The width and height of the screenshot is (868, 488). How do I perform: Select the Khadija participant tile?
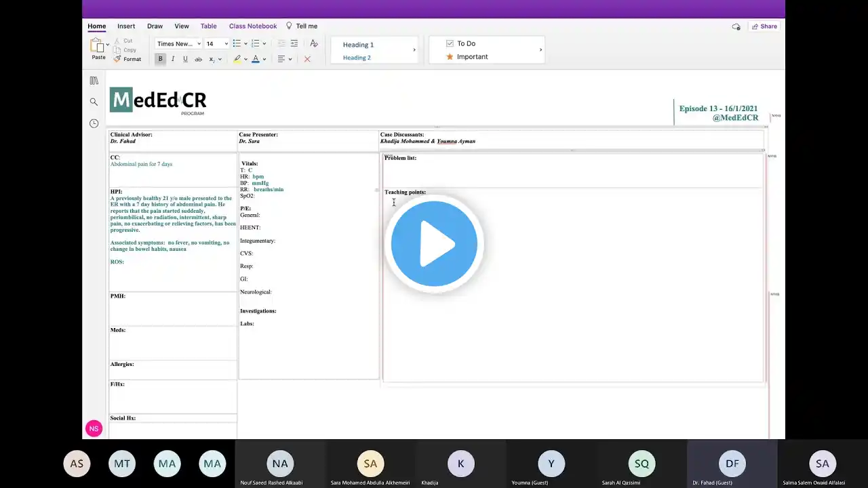(x=460, y=464)
